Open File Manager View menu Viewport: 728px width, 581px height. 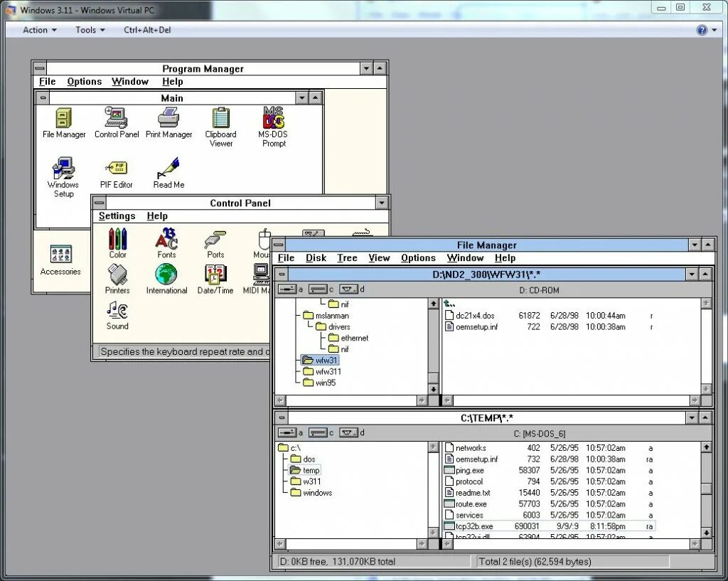pos(379,258)
